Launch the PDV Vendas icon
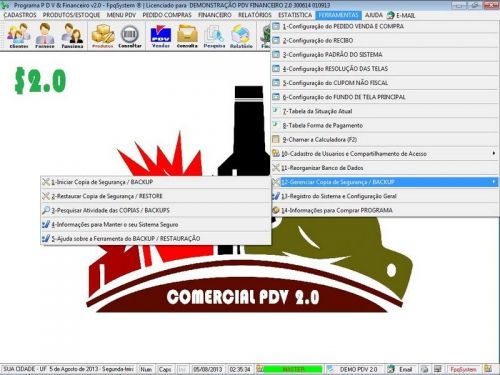The height and width of the screenshot is (375, 500). [x=161, y=36]
